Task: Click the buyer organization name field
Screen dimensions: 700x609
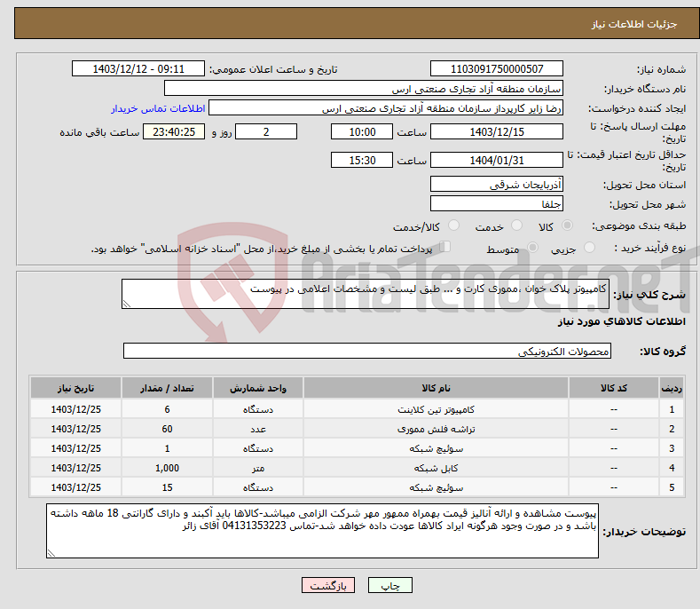Action: pos(364,89)
